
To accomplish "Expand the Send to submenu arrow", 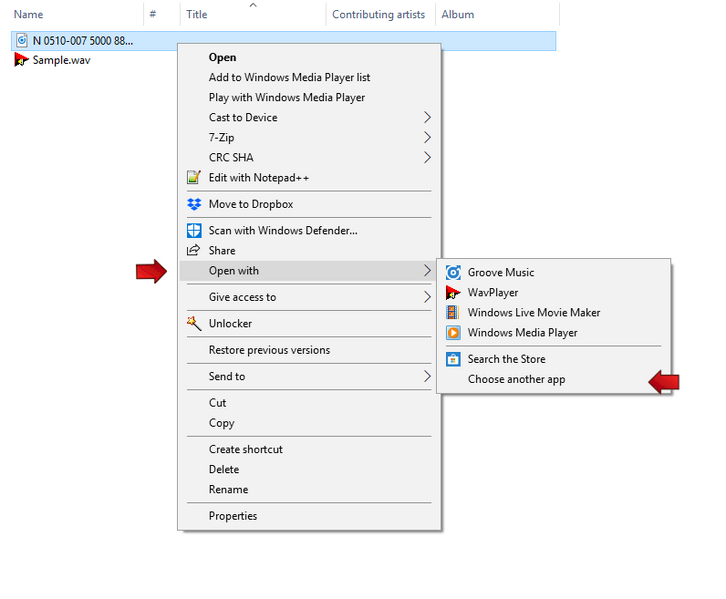I will point(427,376).
